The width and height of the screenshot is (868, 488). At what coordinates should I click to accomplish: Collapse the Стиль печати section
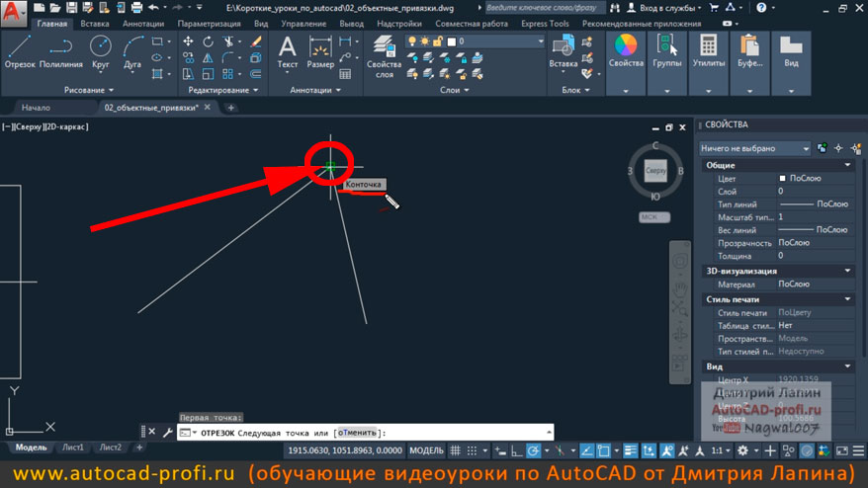pyautogui.click(x=847, y=298)
